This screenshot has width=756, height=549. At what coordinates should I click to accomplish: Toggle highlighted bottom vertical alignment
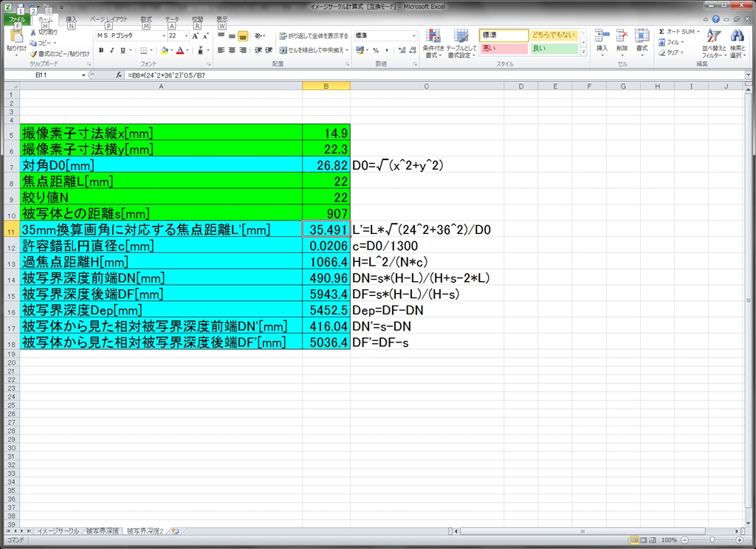242,36
